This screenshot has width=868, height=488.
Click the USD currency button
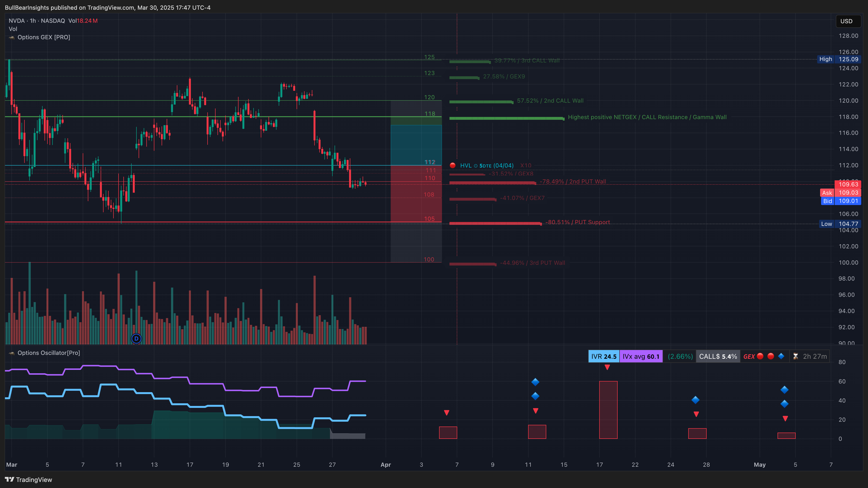(848, 21)
